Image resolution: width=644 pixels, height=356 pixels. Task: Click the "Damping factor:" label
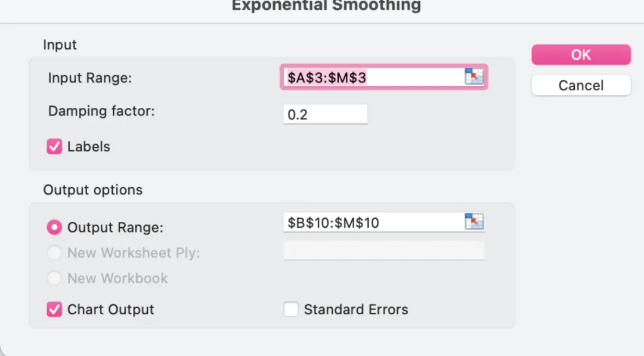click(101, 112)
